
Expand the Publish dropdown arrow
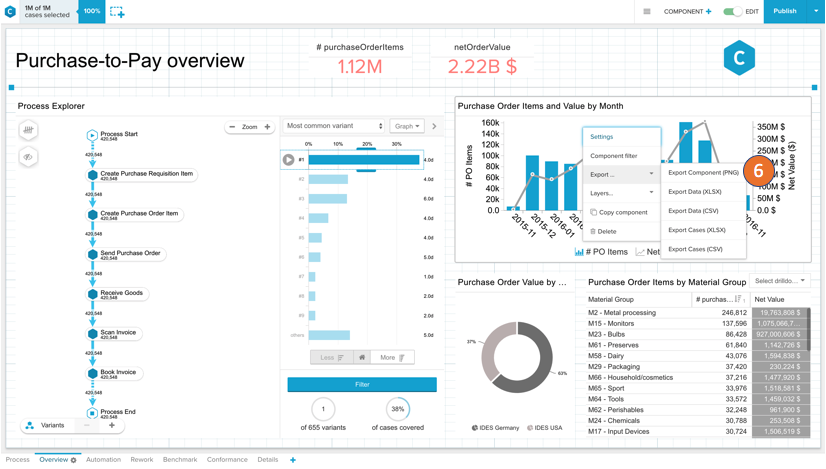pyautogui.click(x=816, y=12)
